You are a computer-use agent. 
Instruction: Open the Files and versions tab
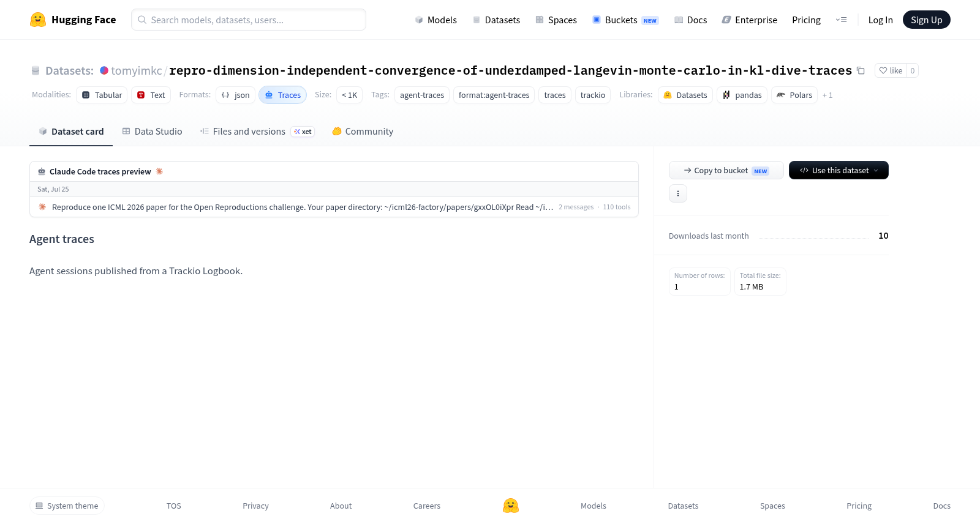coord(257,131)
